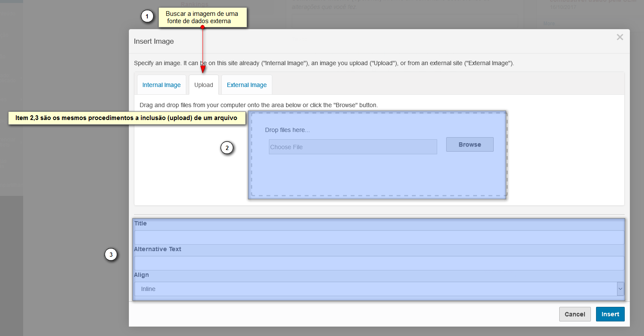Click the 'Insert Image' dialog title
Viewport: 644px width, 336px height.
tap(154, 42)
